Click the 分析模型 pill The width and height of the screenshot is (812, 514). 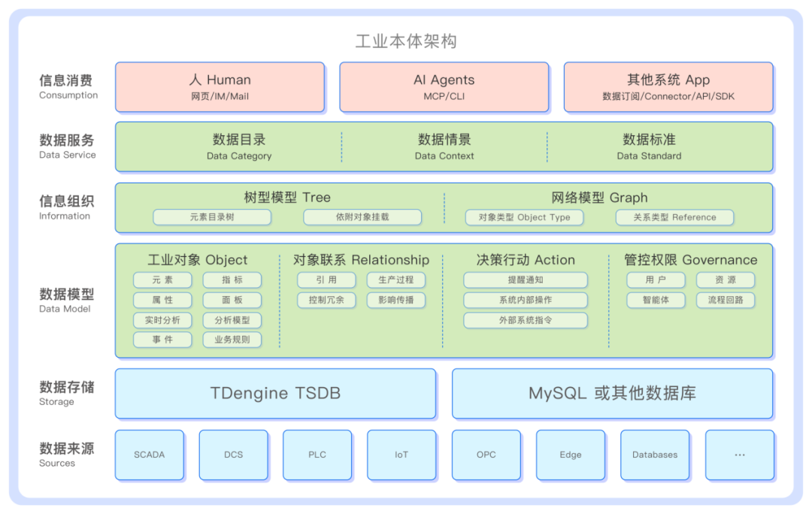tap(232, 320)
